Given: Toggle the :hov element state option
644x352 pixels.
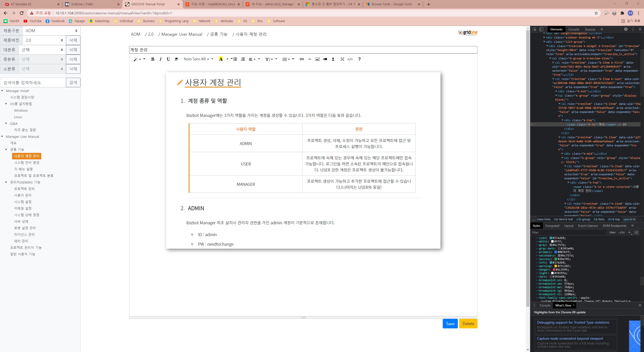Looking at the screenshot, I should [612, 232].
